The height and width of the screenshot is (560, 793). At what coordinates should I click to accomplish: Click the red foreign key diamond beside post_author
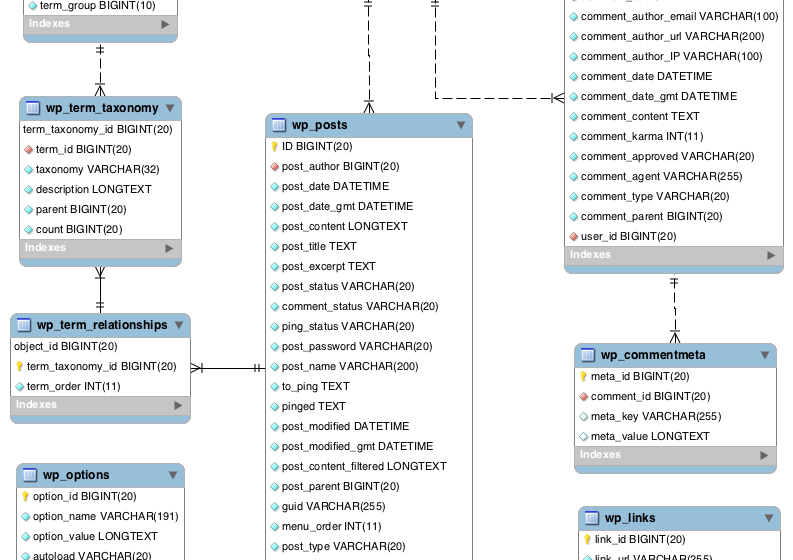coord(275,166)
